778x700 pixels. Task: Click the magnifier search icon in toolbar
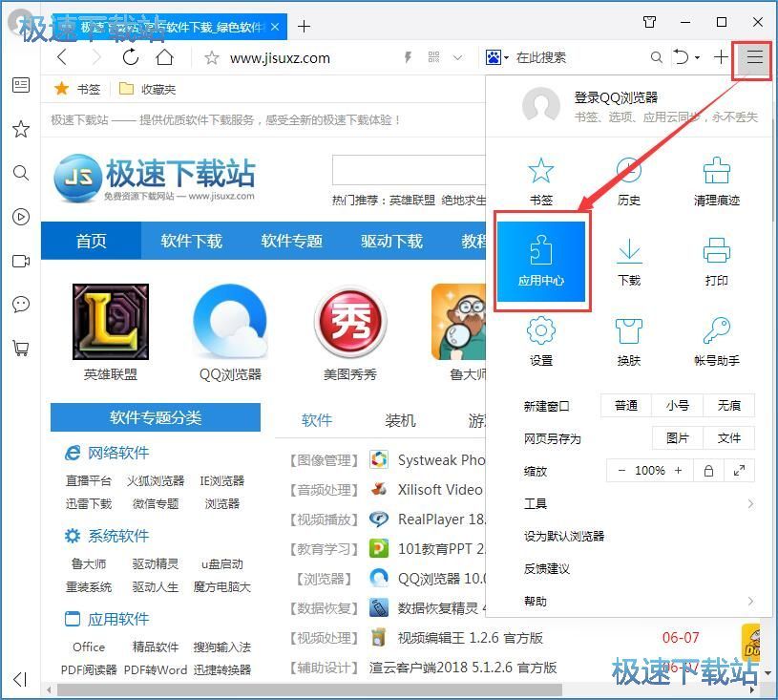click(x=656, y=57)
